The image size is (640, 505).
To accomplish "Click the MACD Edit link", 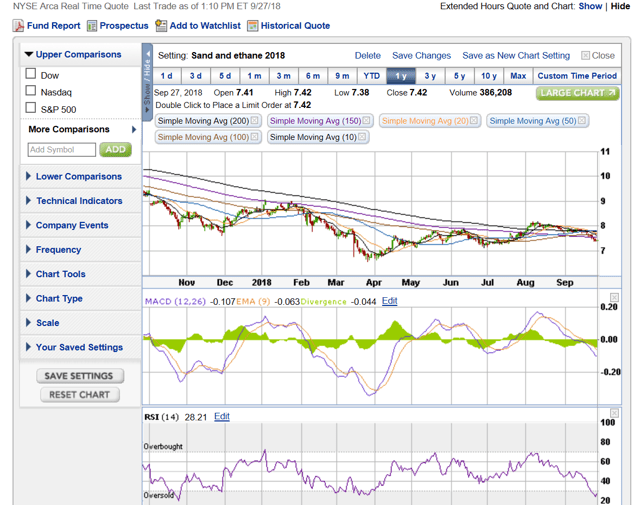I will (x=390, y=301).
